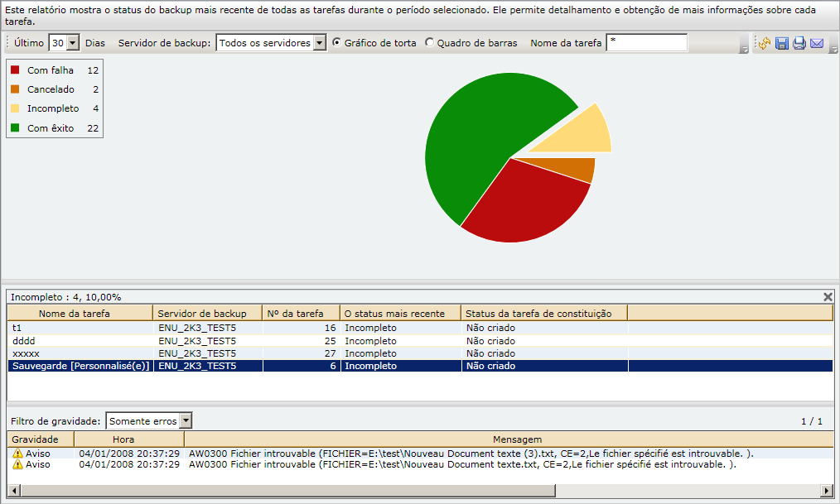The height and width of the screenshot is (504, 840).
Task: Select Quadro de barras radio button
Action: (x=429, y=42)
